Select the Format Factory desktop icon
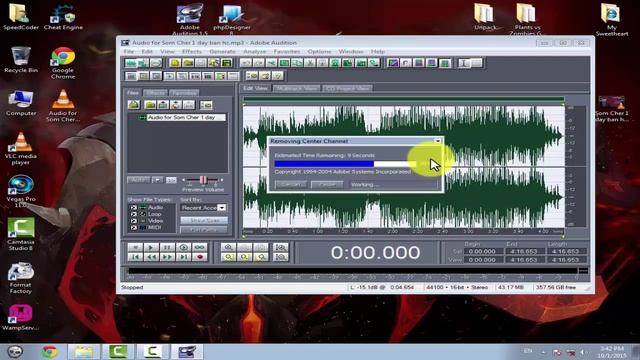The height and width of the screenshot is (360, 640). [x=20, y=278]
